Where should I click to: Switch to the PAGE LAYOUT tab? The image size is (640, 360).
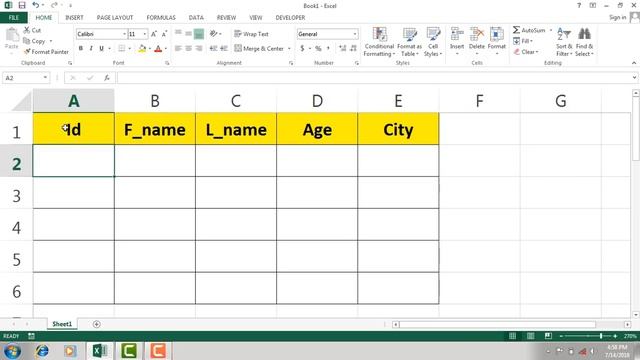pos(115,18)
